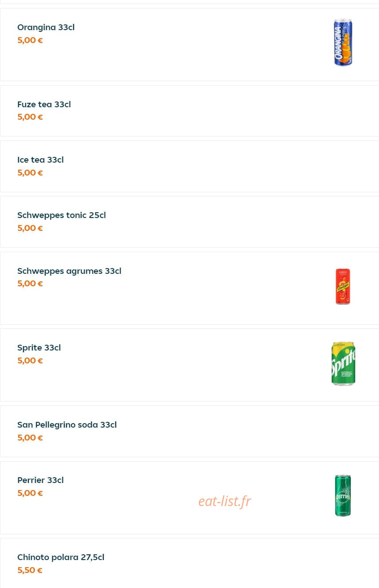Screen dimensions: 379x588
Task: Click the San Pellegrino 5,00 € price
Action: point(30,438)
